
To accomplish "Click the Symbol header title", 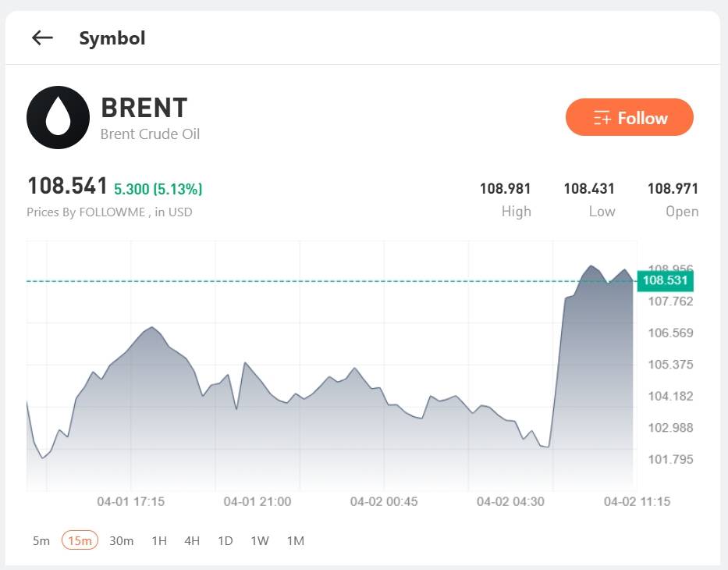I will [112, 37].
